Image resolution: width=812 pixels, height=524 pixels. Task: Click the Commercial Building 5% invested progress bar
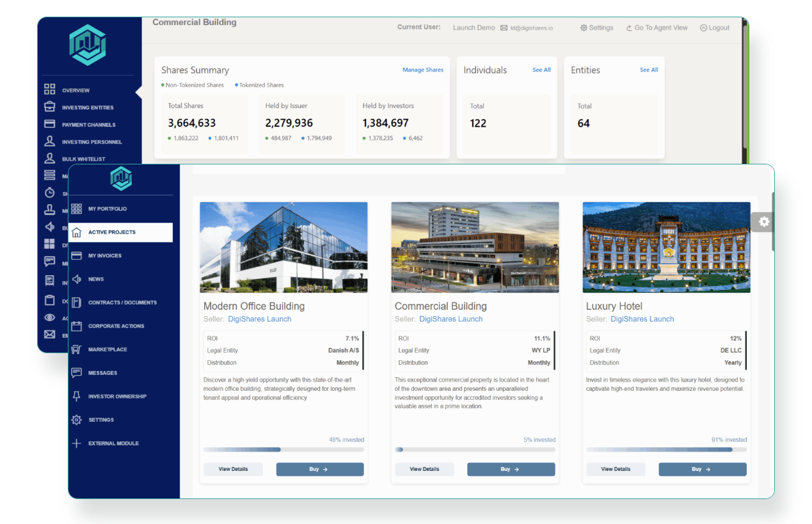(475, 450)
